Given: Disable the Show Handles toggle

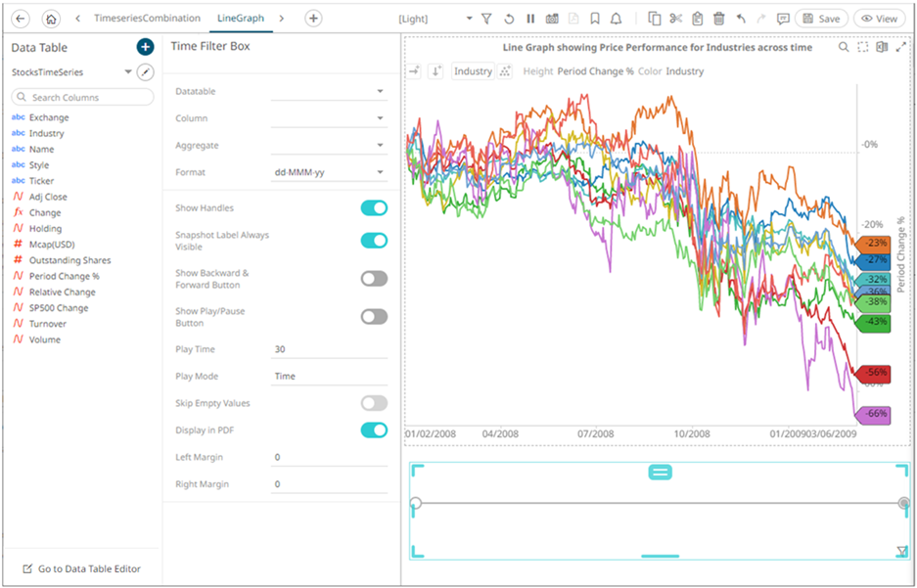Looking at the screenshot, I should point(374,208).
